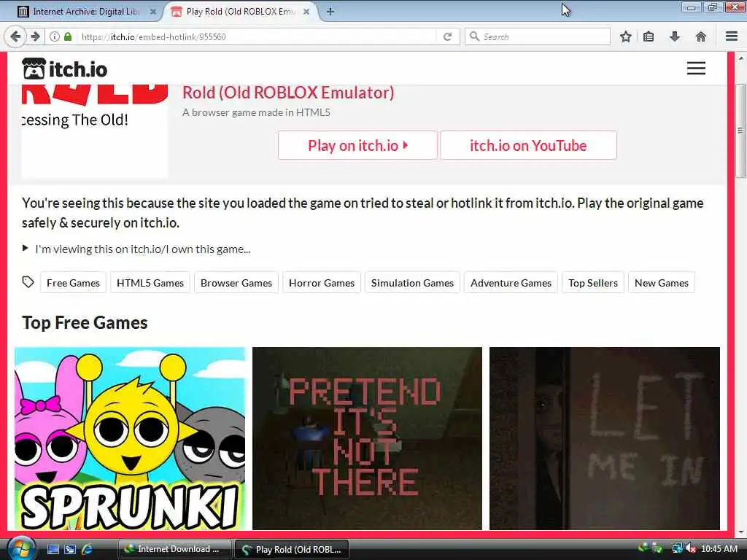Open the Adventure Games tag

pos(511,283)
